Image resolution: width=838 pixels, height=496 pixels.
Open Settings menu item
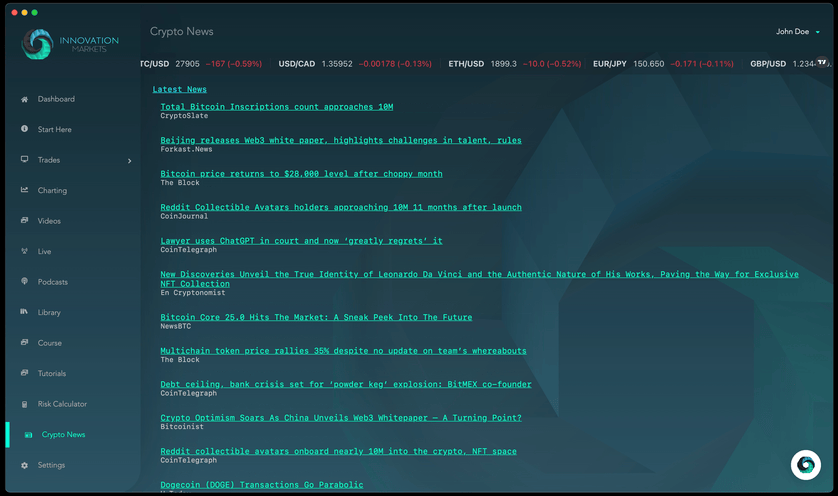[51, 465]
